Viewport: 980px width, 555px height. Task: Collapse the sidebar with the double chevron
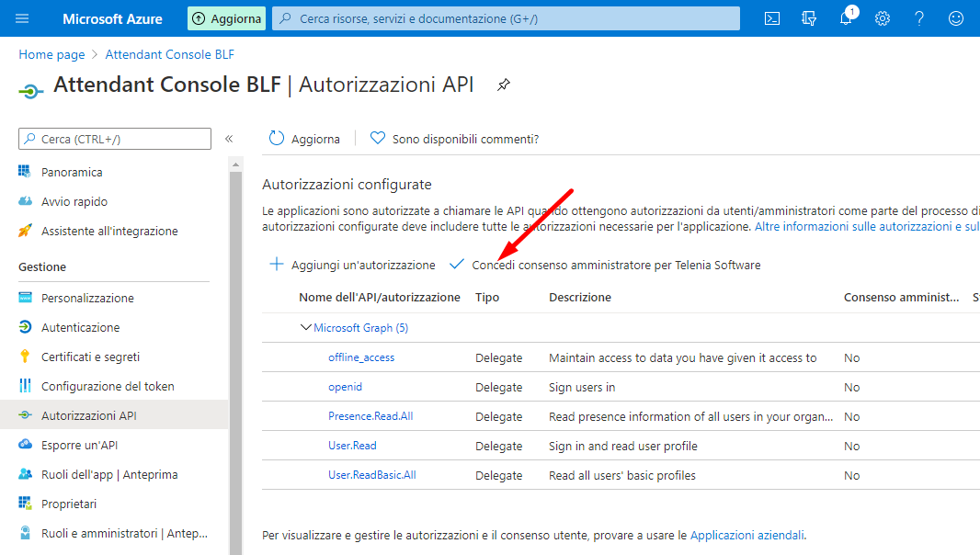point(229,139)
